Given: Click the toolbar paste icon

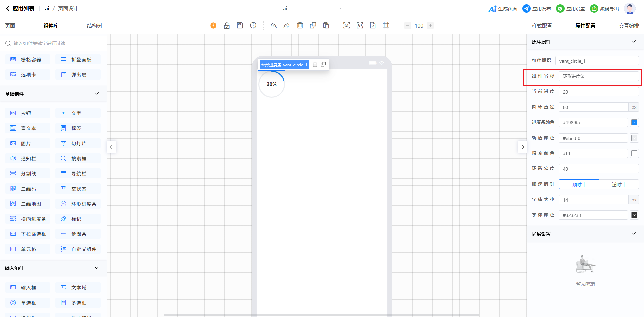Looking at the screenshot, I should [x=326, y=25].
